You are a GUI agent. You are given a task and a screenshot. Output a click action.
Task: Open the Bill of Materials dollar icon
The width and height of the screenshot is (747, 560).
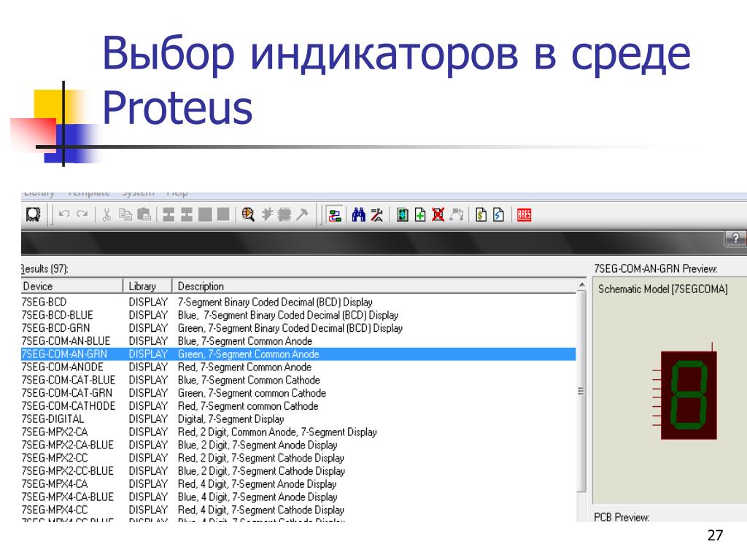[x=481, y=215]
